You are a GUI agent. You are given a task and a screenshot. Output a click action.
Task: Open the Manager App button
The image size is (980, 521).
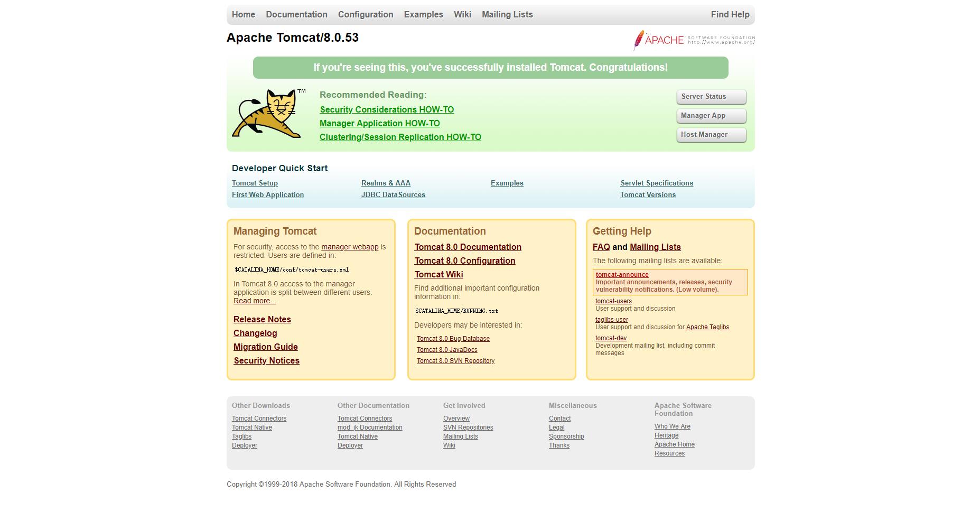pyautogui.click(x=711, y=116)
